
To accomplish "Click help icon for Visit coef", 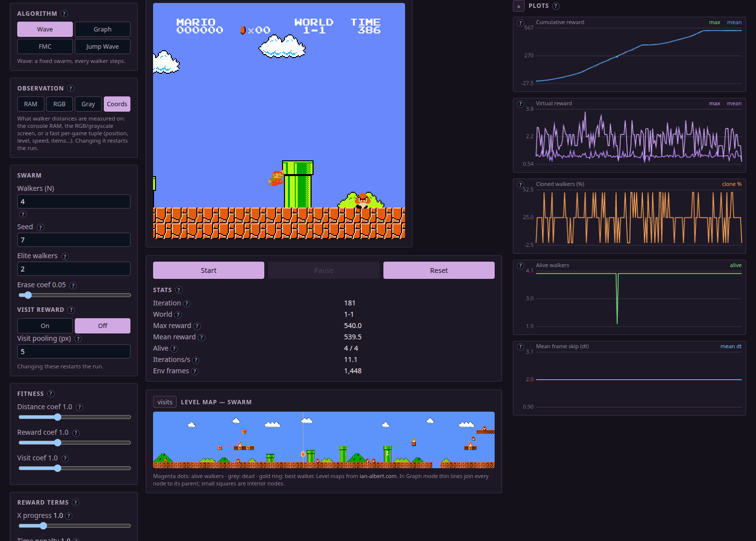I will coord(65,458).
